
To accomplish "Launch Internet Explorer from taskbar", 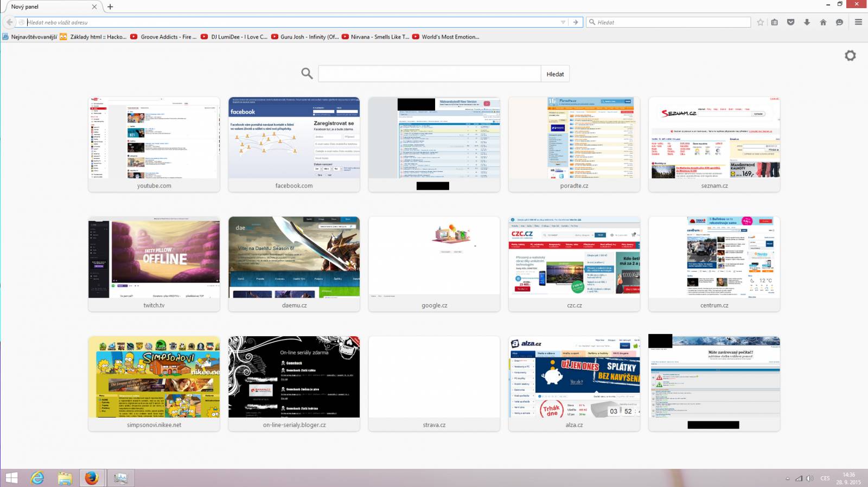I will pyautogui.click(x=37, y=478).
